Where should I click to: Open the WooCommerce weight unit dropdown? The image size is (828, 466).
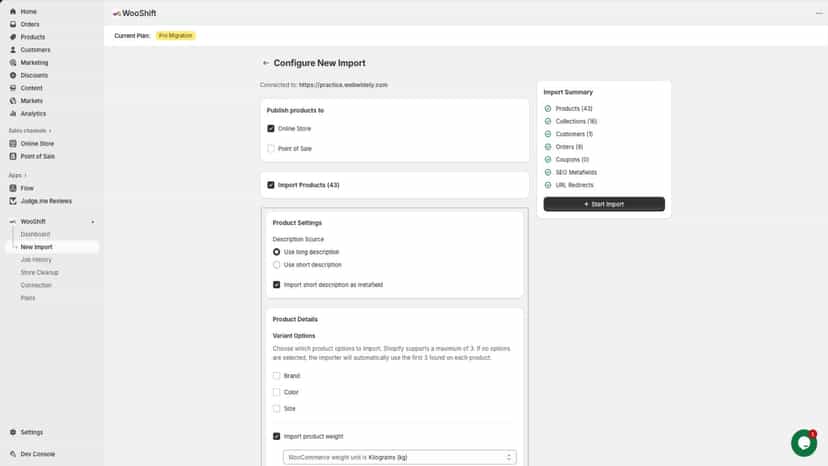(400, 457)
